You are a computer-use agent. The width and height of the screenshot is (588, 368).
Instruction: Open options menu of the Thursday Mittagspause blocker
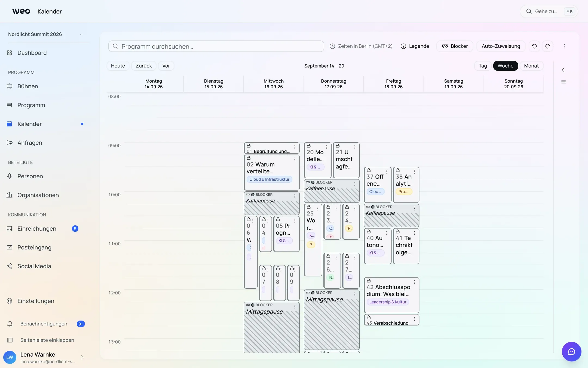point(355,294)
